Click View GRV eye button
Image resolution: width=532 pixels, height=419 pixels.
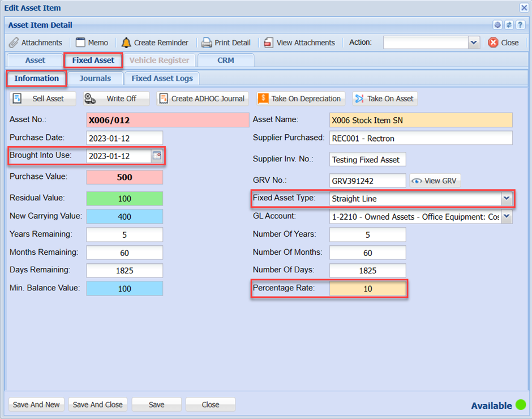tap(435, 181)
